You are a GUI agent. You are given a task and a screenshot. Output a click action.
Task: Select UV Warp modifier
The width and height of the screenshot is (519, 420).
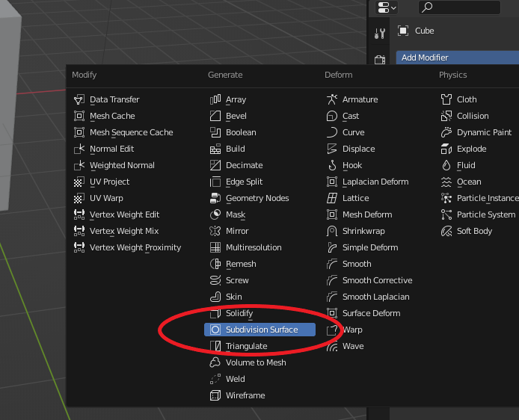coord(106,198)
